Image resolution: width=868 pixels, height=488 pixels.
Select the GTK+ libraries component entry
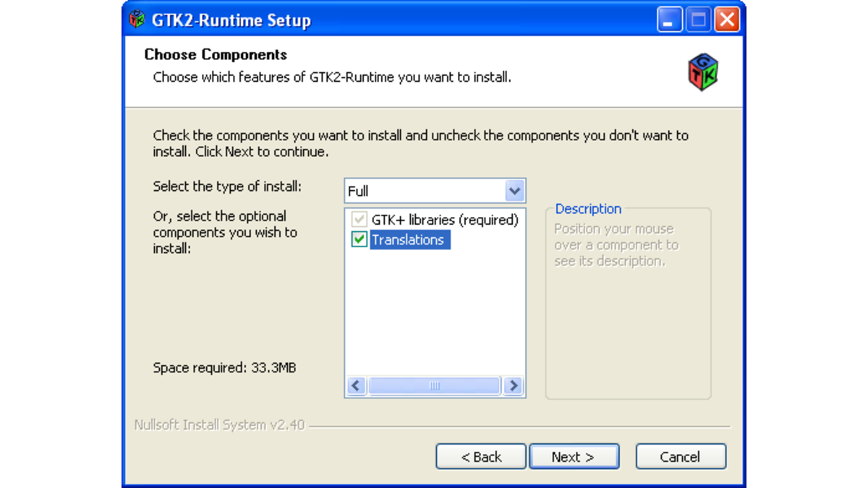pos(445,221)
